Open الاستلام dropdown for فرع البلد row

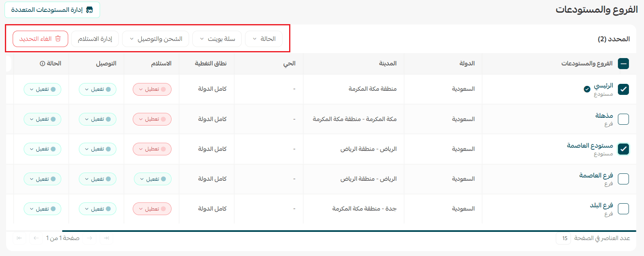(x=152, y=209)
